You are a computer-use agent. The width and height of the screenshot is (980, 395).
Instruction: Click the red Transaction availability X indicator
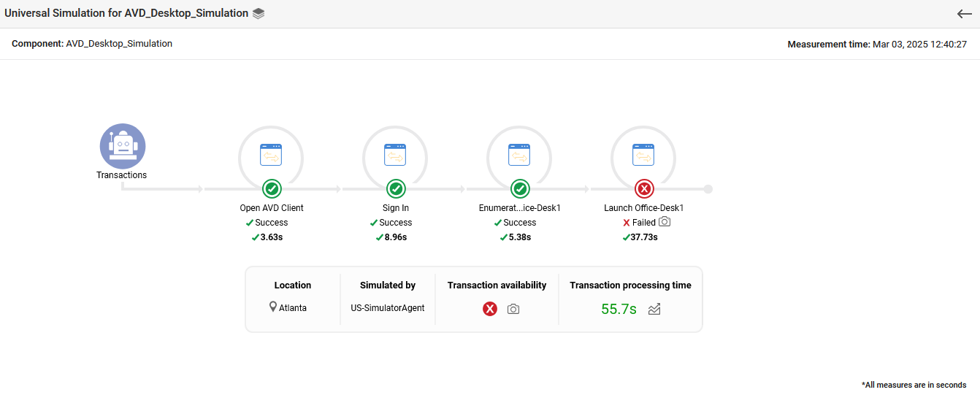490,309
